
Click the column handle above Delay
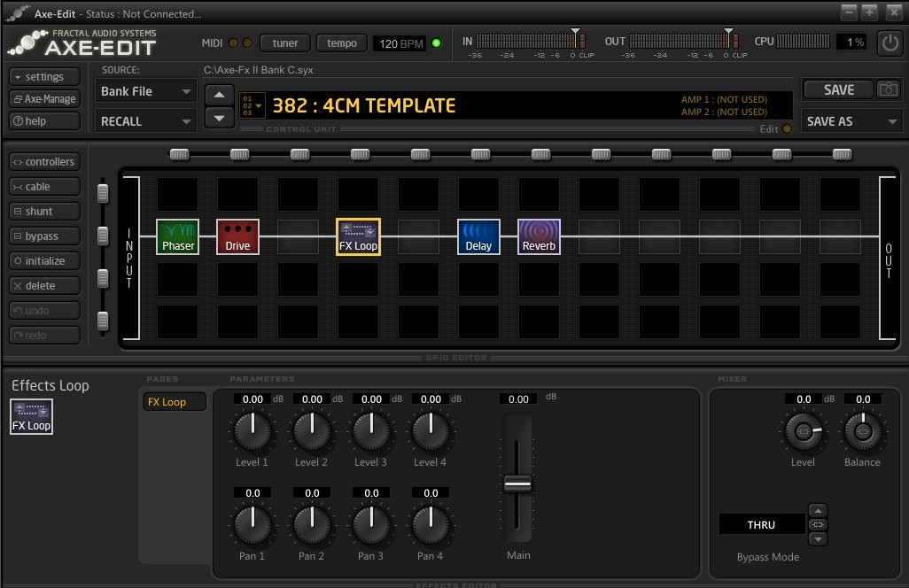pyautogui.click(x=480, y=154)
